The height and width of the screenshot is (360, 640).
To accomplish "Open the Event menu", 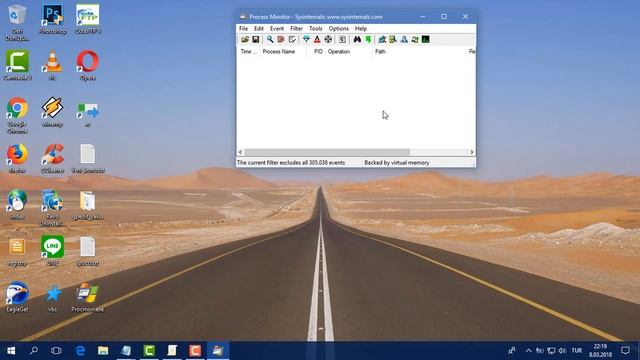I will click(x=277, y=29).
